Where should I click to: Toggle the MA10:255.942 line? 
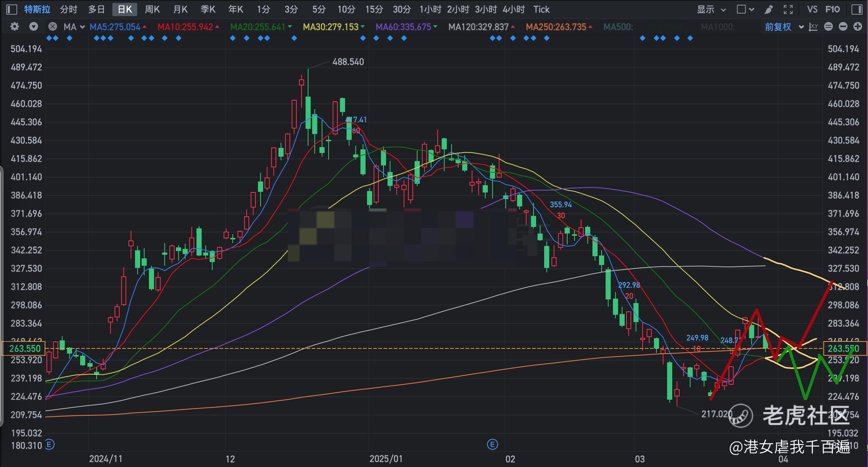188,27
